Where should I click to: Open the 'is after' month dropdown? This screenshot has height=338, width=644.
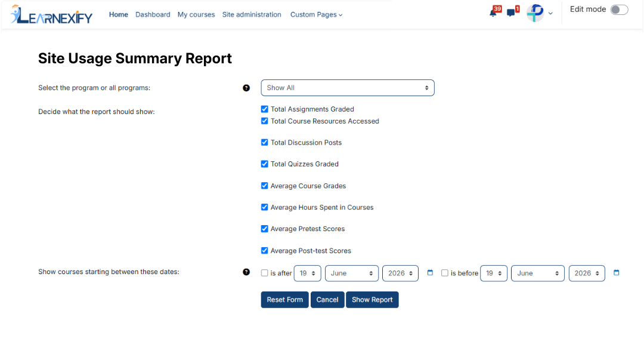click(x=352, y=274)
